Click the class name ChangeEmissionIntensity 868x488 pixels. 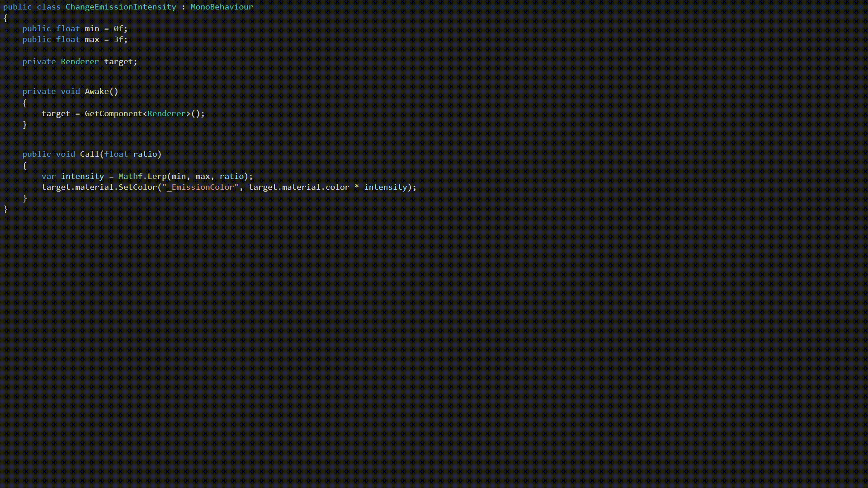pyautogui.click(x=121, y=7)
